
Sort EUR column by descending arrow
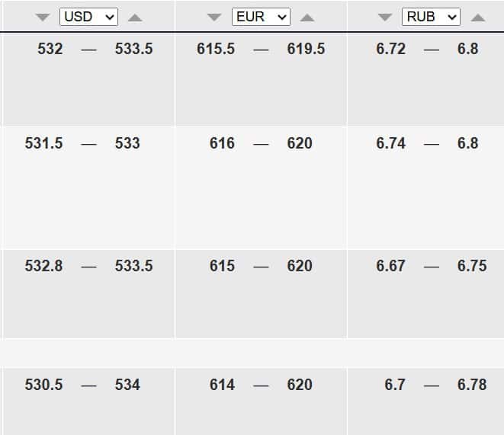click(x=214, y=18)
